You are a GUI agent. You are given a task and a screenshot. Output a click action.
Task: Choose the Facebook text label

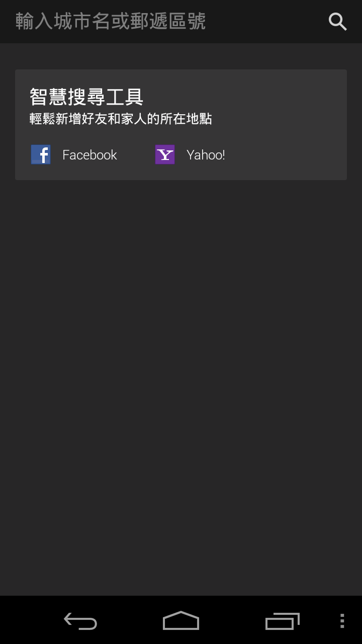pos(89,155)
